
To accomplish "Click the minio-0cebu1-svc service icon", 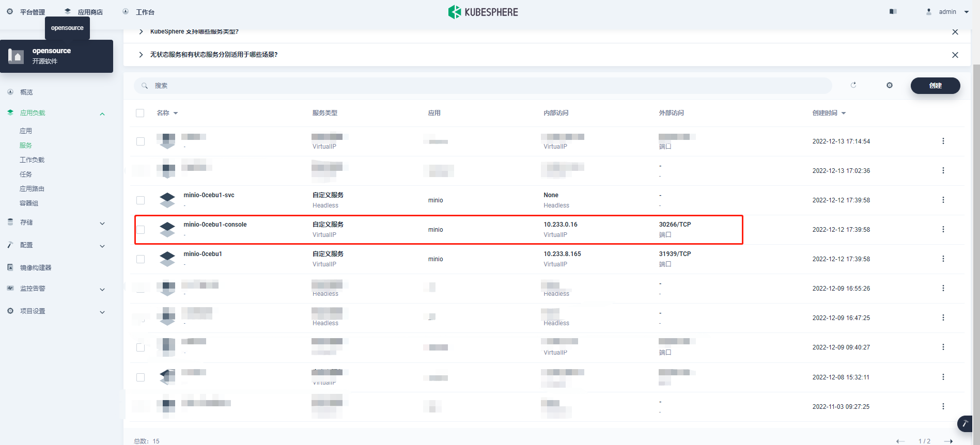I will click(x=167, y=200).
